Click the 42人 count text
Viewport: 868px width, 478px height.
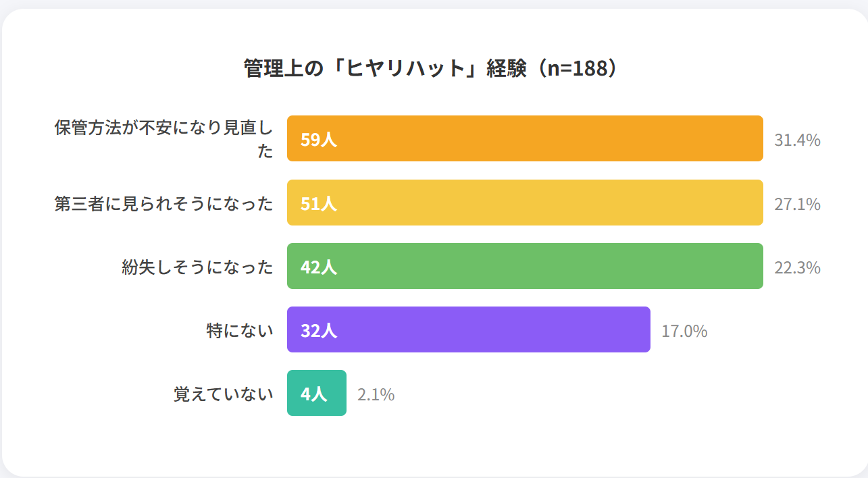(x=319, y=267)
